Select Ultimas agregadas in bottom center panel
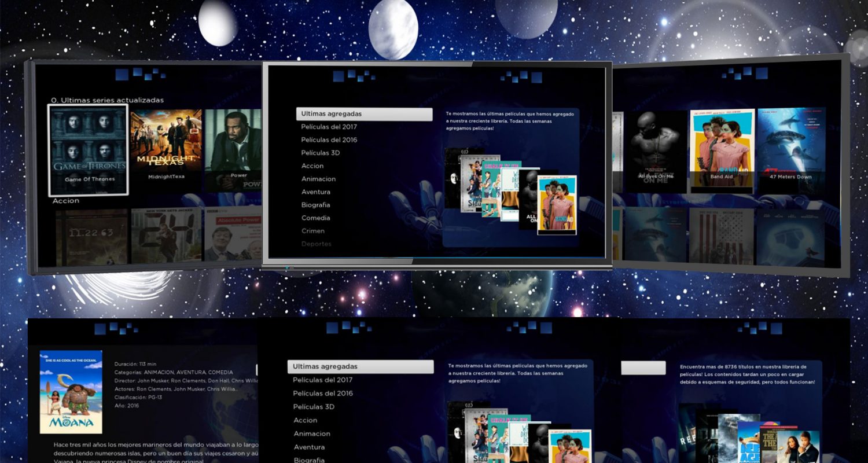Viewport: 868px width, 463px height. (361, 367)
